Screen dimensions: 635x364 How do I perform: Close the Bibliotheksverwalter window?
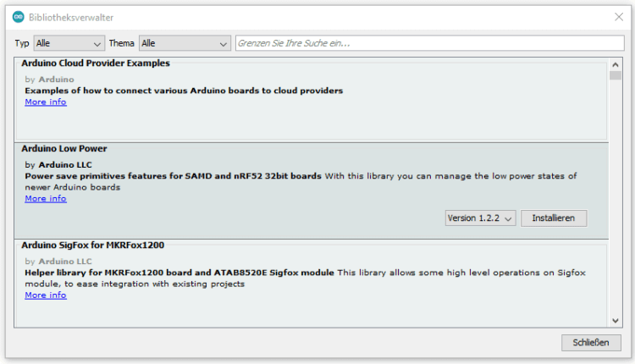pos(618,17)
